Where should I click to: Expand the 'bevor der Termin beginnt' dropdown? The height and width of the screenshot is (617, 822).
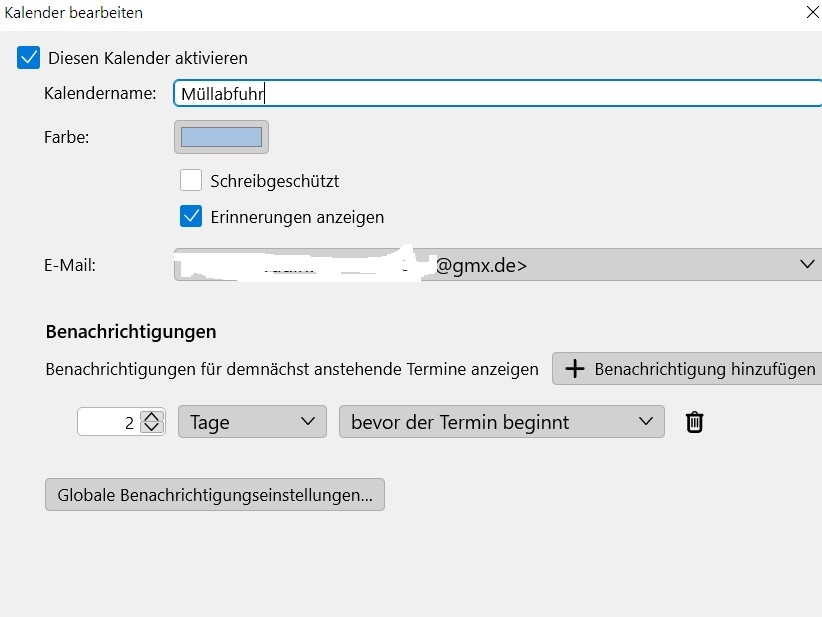click(x=500, y=422)
